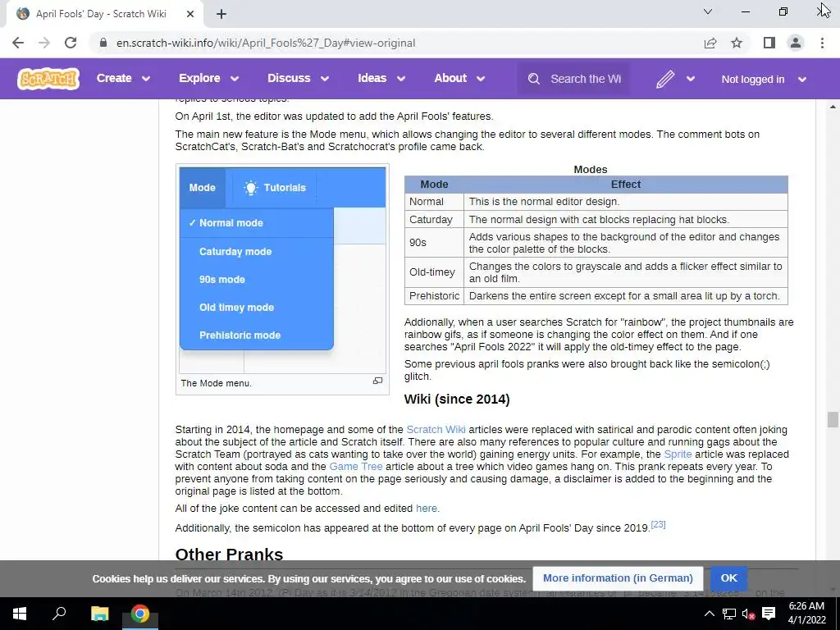Click the browser forward arrow
Viewport: 840px width, 630px height.
(44, 43)
